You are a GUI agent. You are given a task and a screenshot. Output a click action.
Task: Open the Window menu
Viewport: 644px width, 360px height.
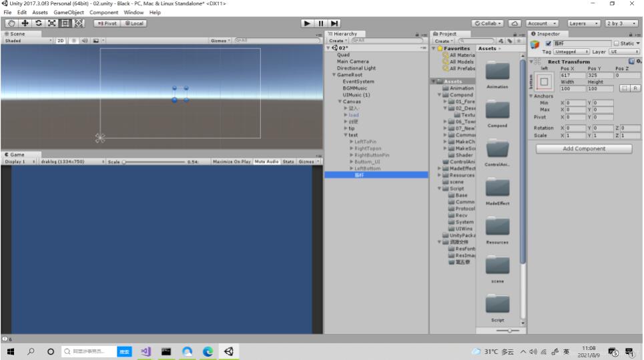coord(133,12)
